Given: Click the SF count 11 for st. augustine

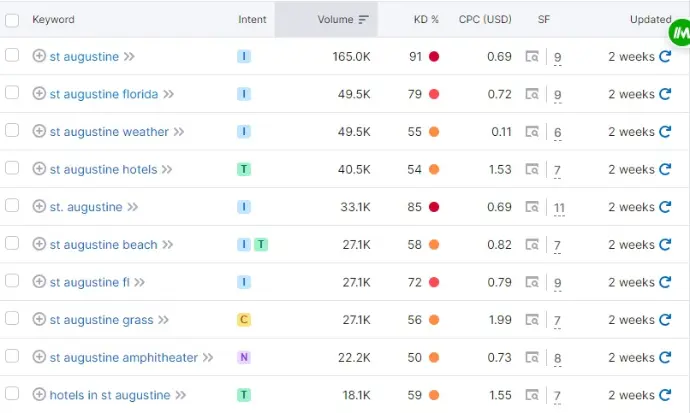Looking at the screenshot, I should pyautogui.click(x=559, y=207).
